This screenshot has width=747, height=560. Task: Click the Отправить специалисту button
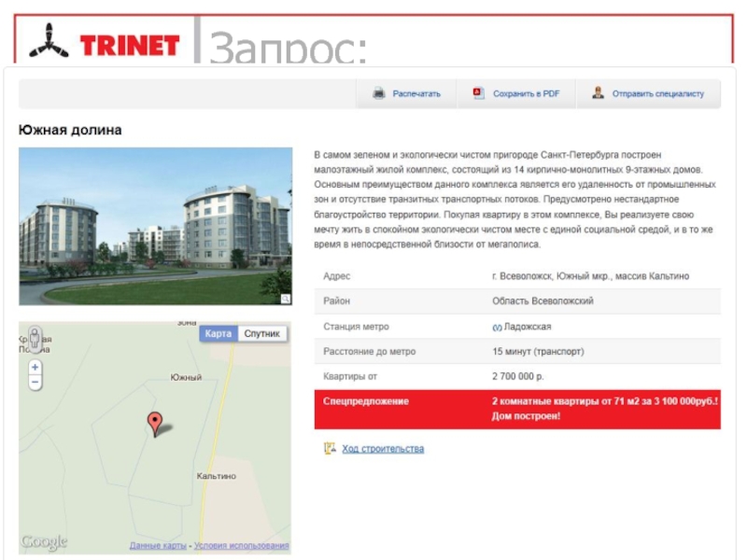(648, 94)
